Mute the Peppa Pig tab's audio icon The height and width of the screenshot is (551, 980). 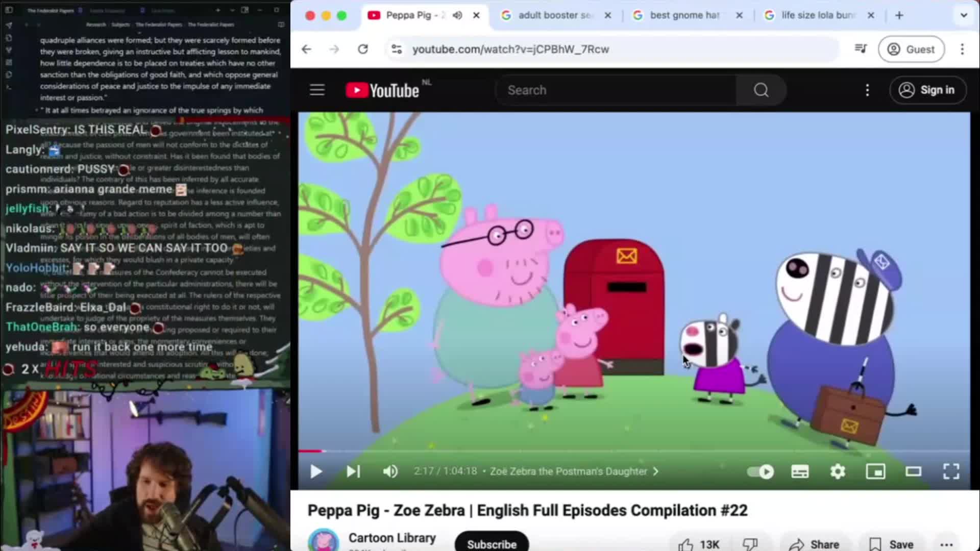click(x=457, y=15)
